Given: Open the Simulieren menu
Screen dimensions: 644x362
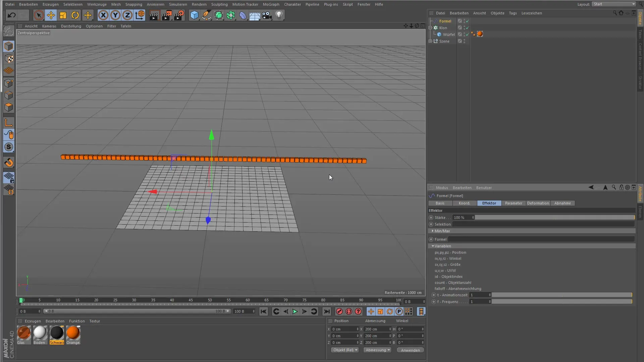Looking at the screenshot, I should tap(178, 4).
